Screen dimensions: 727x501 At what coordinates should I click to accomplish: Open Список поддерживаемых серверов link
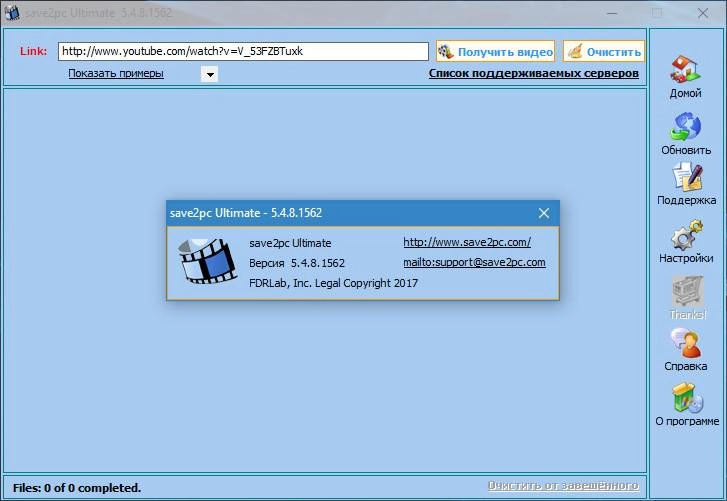coord(534,73)
